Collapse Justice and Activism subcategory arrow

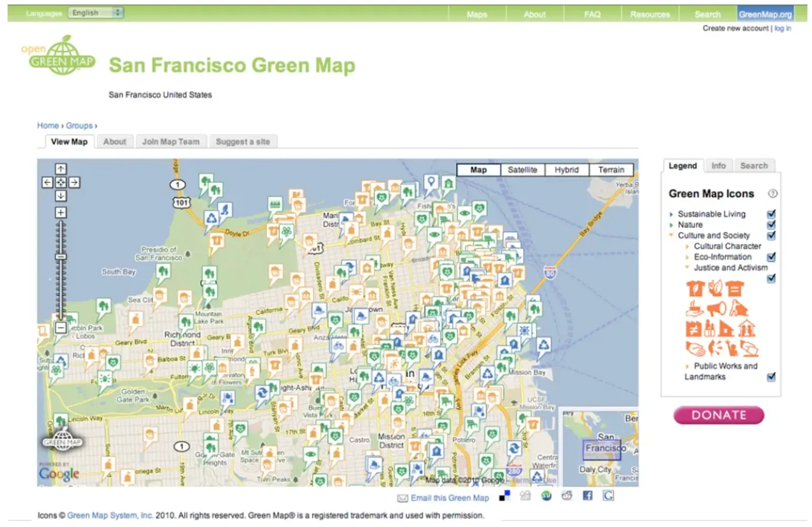(687, 267)
